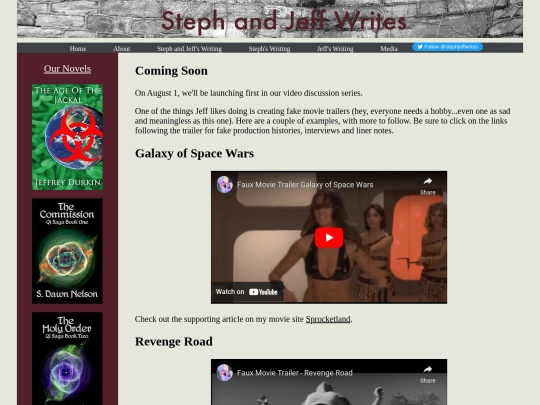The height and width of the screenshot is (405, 540).
Task: Click the Steph and Jeff Writes banner
Action: (x=270, y=19)
